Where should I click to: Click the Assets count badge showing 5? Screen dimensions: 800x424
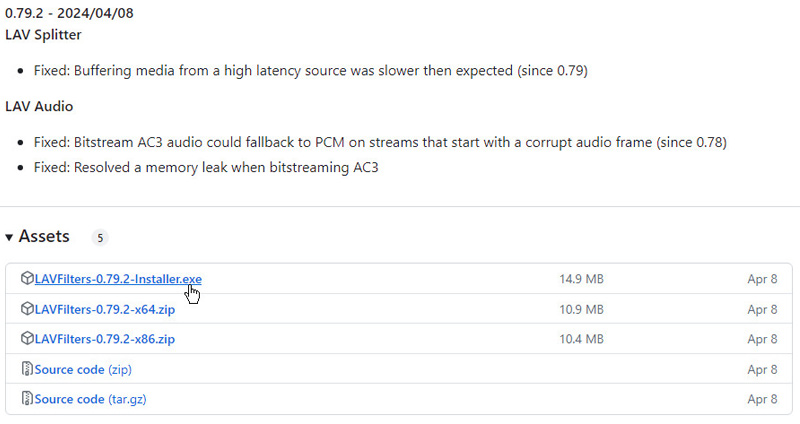click(x=99, y=238)
